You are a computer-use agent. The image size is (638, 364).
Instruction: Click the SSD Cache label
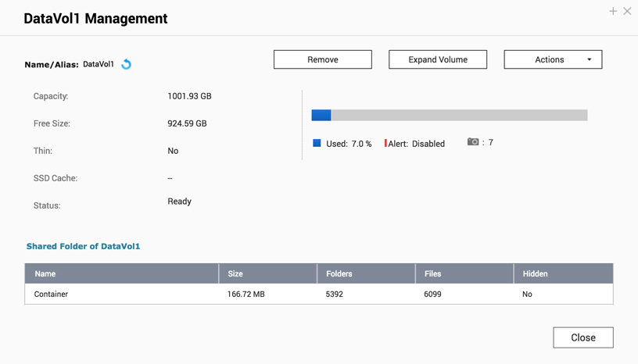coord(56,178)
